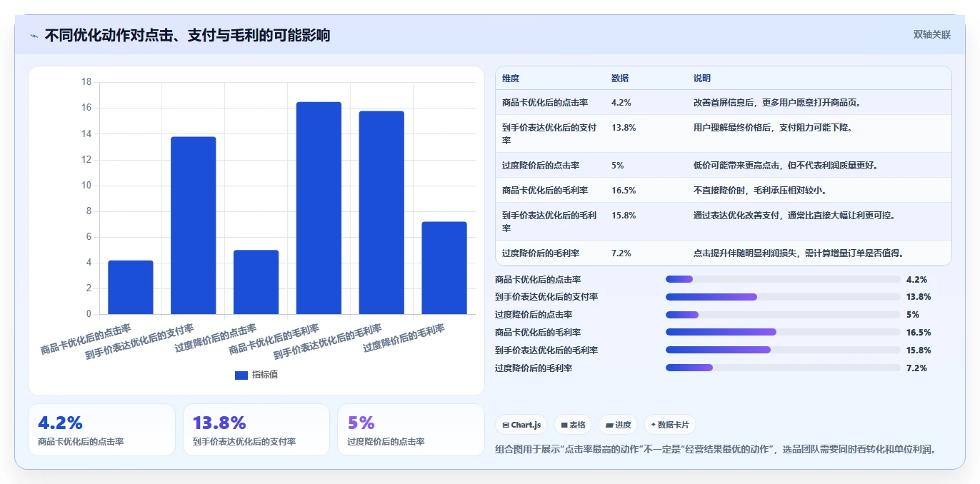Open the 13.8% 到手价表达优化后的支付率 stat card
This screenshot has width=980, height=484.
(x=256, y=430)
